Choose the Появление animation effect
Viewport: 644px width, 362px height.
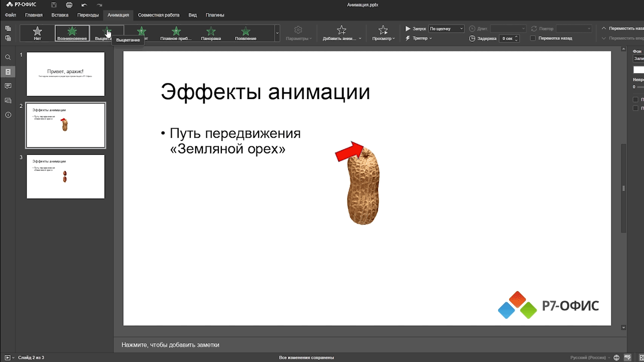[245, 33]
